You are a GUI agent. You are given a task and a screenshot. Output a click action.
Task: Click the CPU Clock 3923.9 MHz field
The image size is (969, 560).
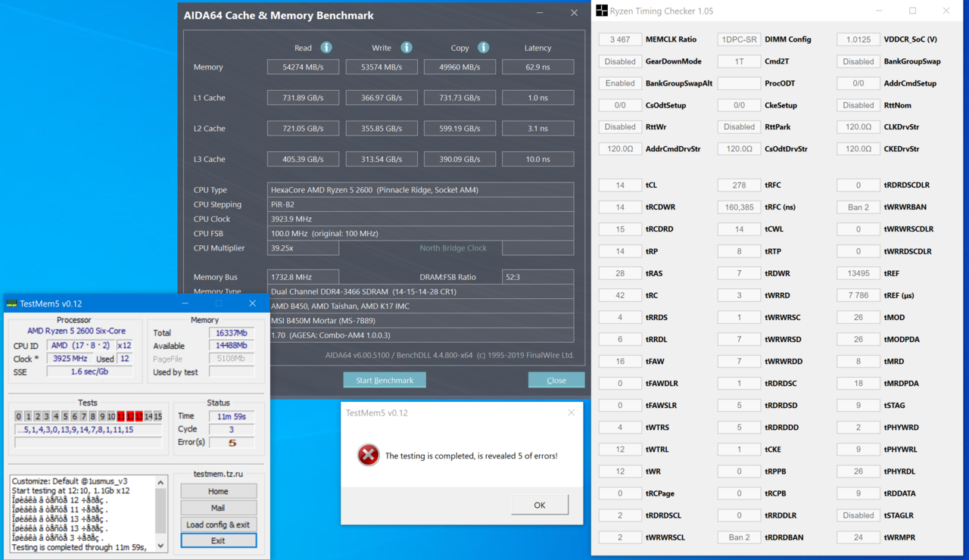coord(420,219)
